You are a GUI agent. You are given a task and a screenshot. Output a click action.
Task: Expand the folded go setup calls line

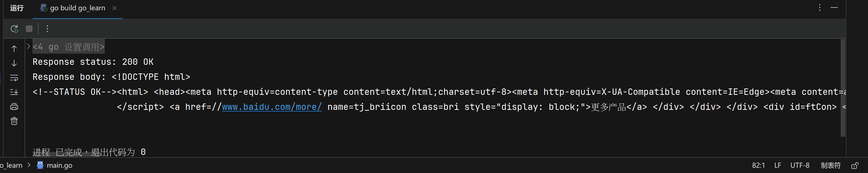[29, 47]
